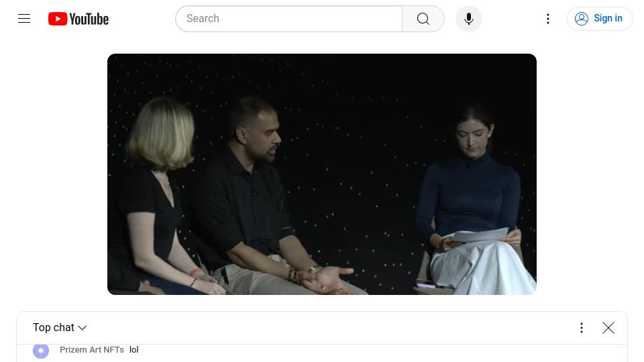Open the hamburger guide menu
644x362 pixels.
[x=24, y=19]
